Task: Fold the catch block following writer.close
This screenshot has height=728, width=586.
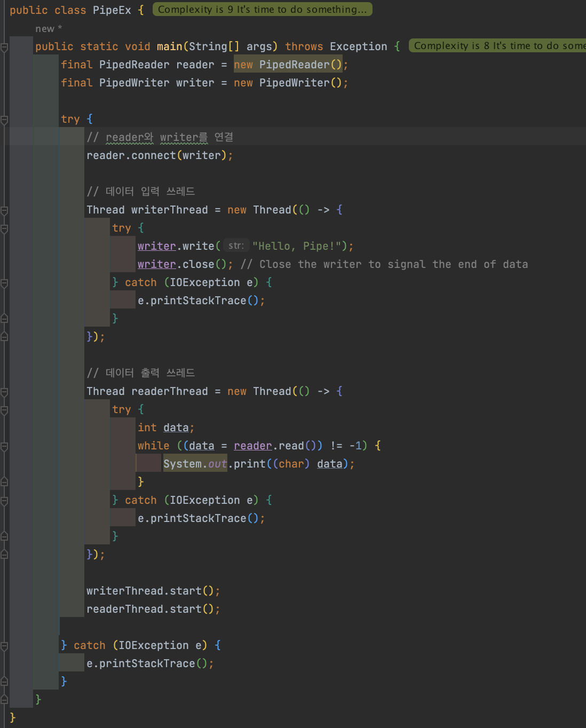Action: pos(4,283)
